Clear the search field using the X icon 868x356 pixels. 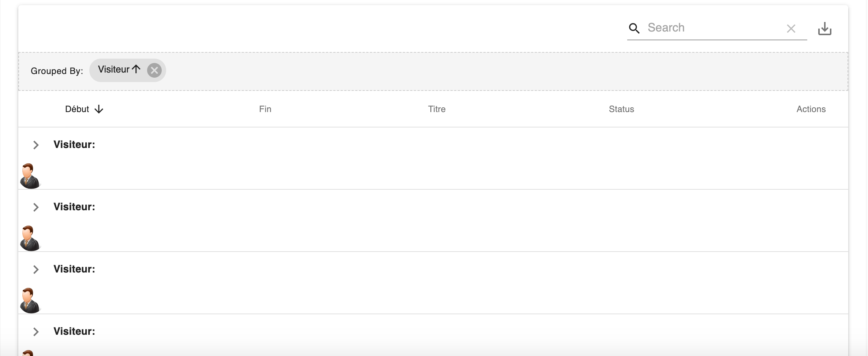click(x=791, y=29)
